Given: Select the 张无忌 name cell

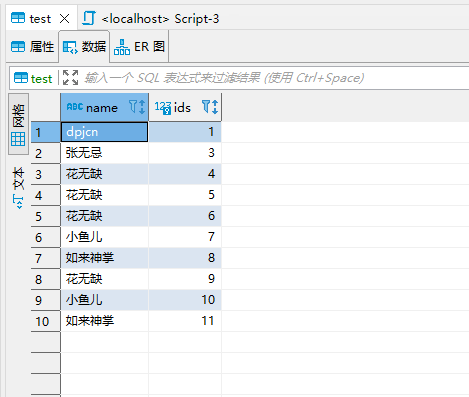Looking at the screenshot, I should [x=104, y=153].
